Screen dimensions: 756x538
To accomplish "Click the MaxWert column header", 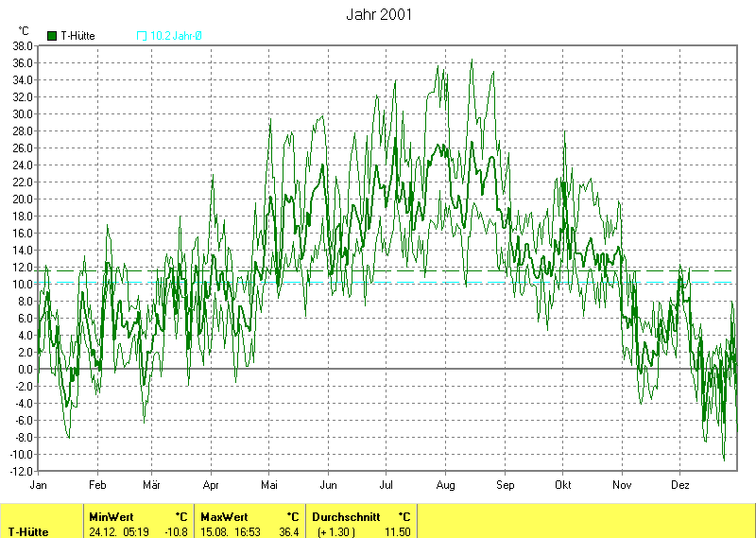I will (222, 517).
